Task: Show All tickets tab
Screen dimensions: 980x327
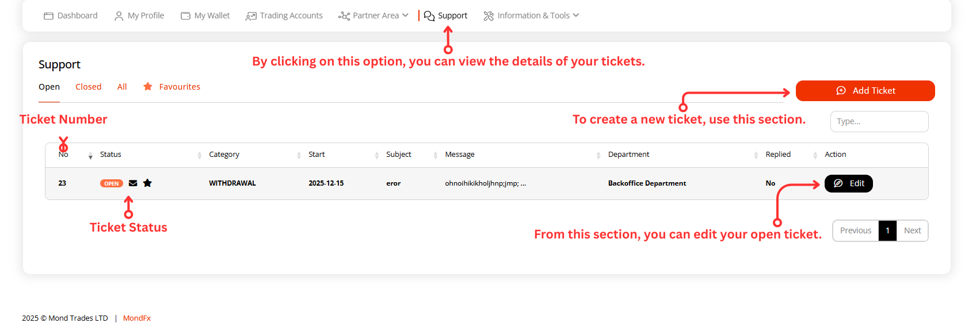Action: coord(122,87)
